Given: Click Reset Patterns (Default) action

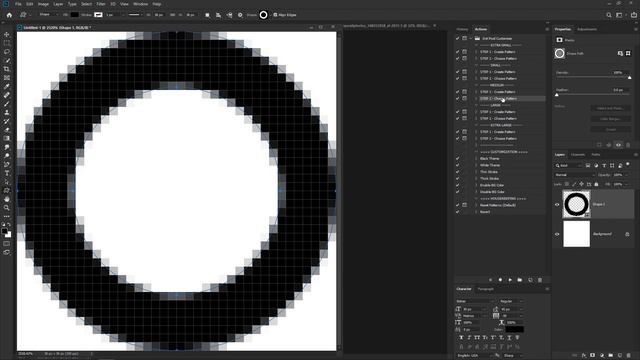Looking at the screenshot, I should pyautogui.click(x=498, y=205).
